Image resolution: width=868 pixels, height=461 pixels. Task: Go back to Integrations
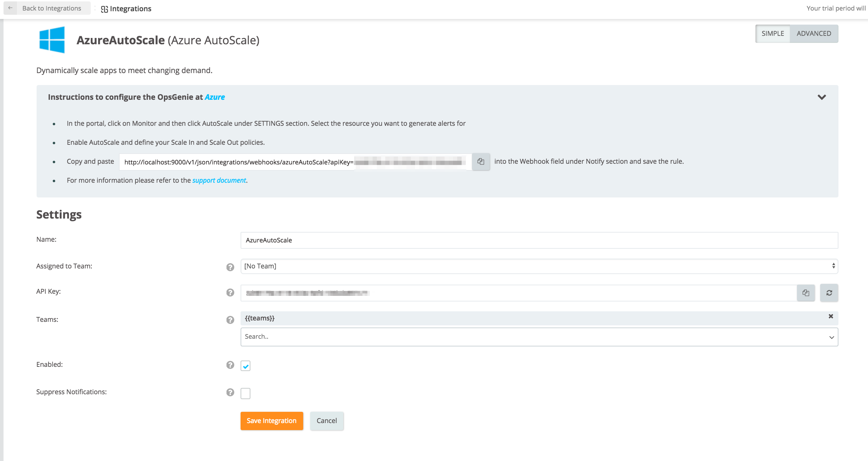tap(47, 8)
